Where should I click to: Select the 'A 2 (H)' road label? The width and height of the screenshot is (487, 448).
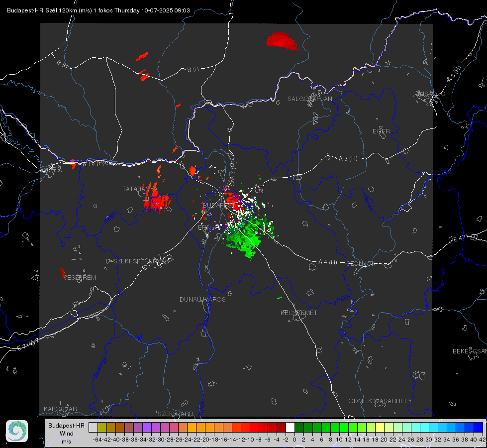coord(233,171)
